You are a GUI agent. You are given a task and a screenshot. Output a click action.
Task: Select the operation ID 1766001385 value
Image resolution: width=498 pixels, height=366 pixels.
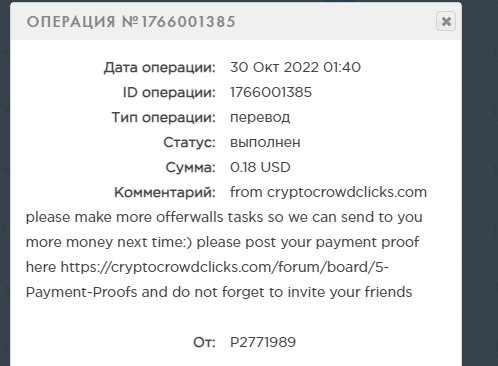[x=271, y=92]
